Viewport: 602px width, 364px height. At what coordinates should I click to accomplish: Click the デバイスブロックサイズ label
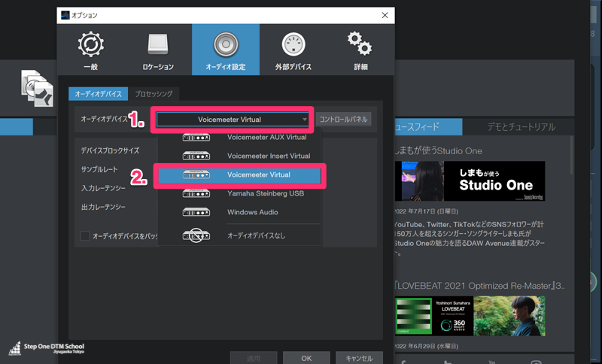pyautogui.click(x=110, y=150)
